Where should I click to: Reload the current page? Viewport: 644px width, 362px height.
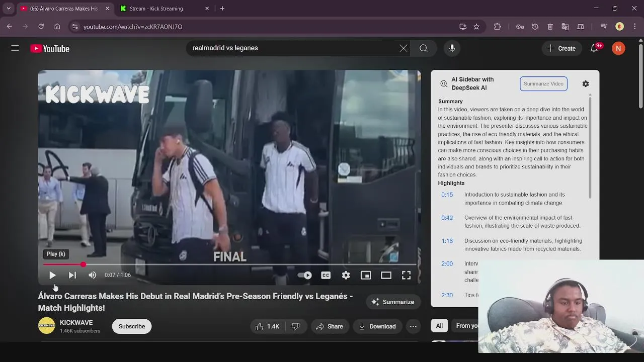(x=41, y=27)
